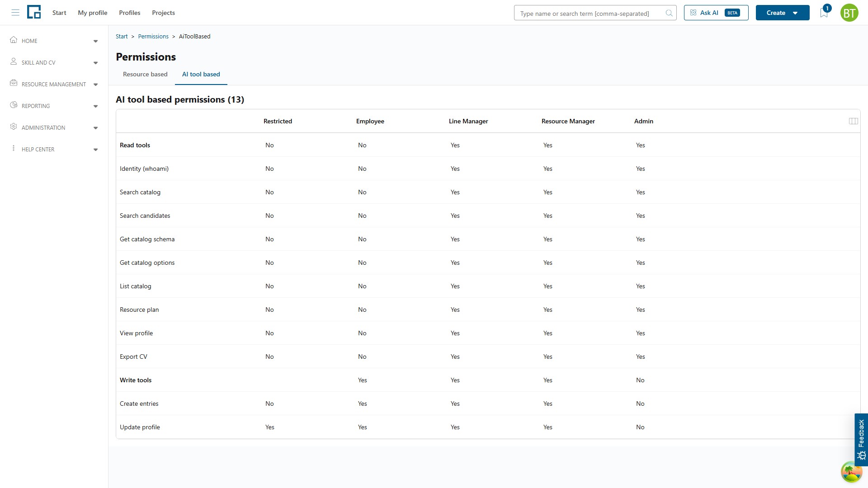Click the Permissions breadcrumb link
Screen dimensions: 868x488
point(153,36)
